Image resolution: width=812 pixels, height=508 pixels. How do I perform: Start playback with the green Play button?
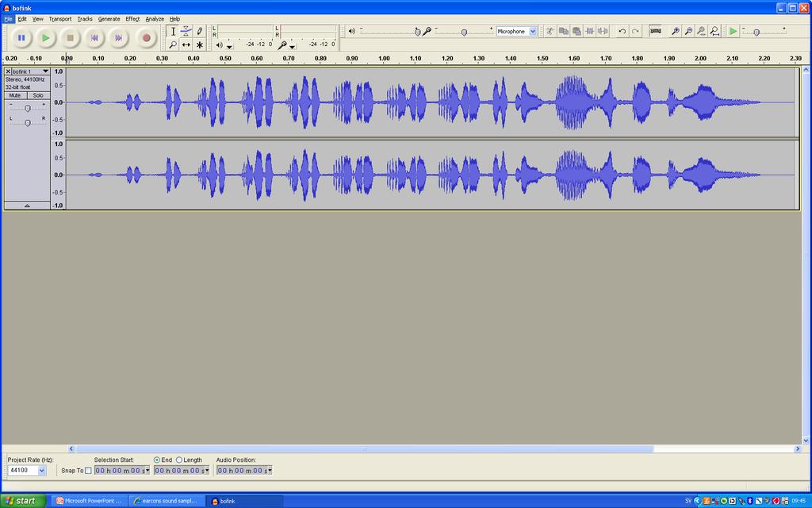click(45, 37)
